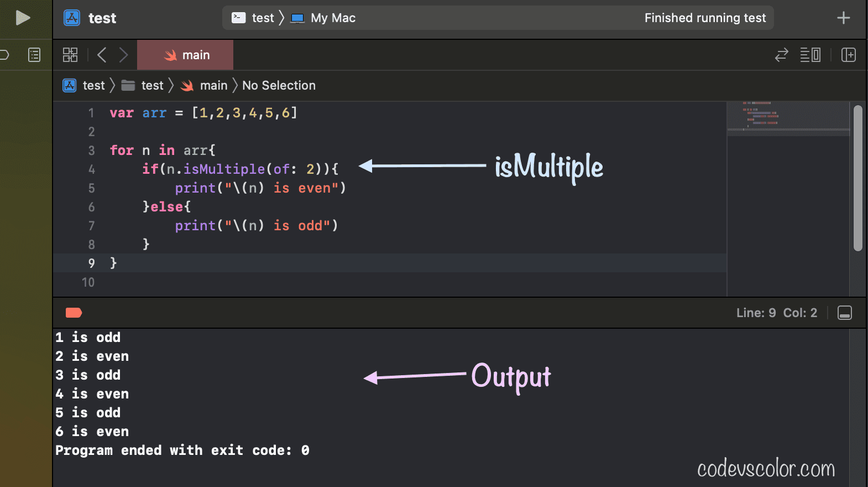The height and width of the screenshot is (487, 868).
Task: Toggle the breakpoints activation tag icon
Action: (74, 313)
